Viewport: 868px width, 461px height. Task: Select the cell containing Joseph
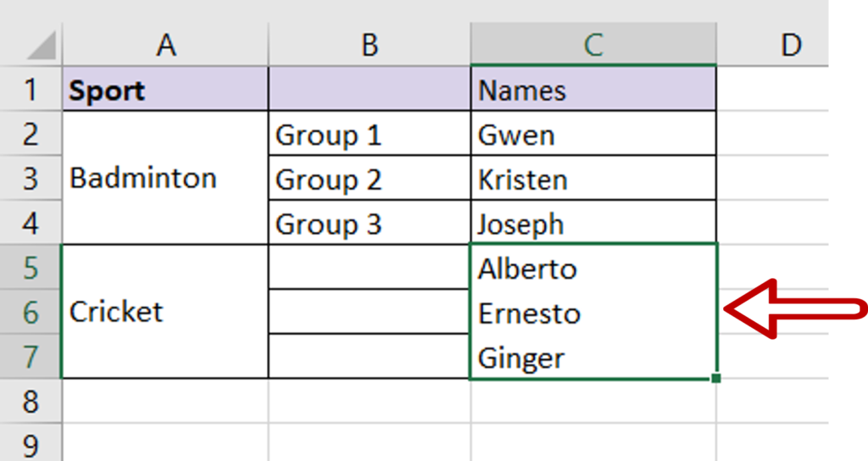tap(593, 223)
